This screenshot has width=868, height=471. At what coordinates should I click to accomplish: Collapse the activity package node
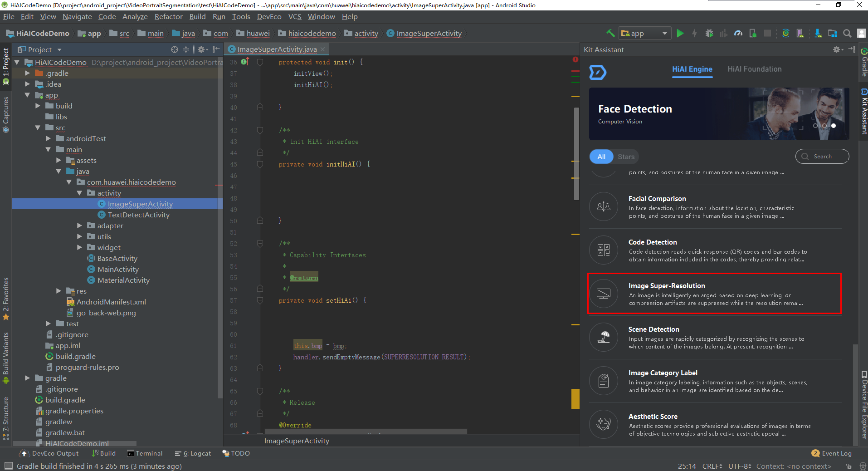[80, 193]
